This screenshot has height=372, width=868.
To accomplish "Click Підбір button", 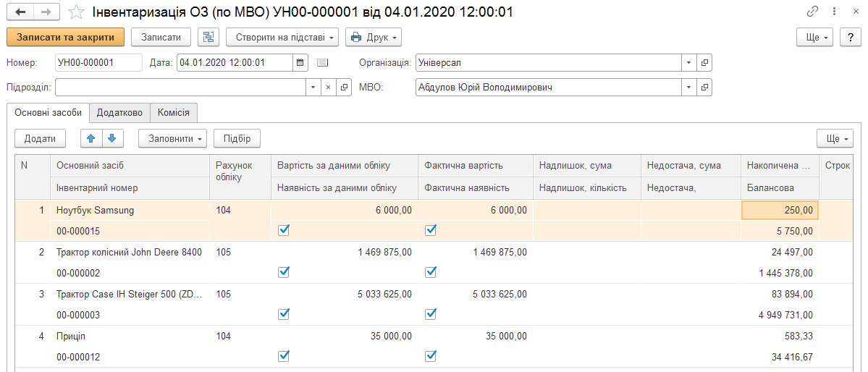I will pyautogui.click(x=237, y=138).
